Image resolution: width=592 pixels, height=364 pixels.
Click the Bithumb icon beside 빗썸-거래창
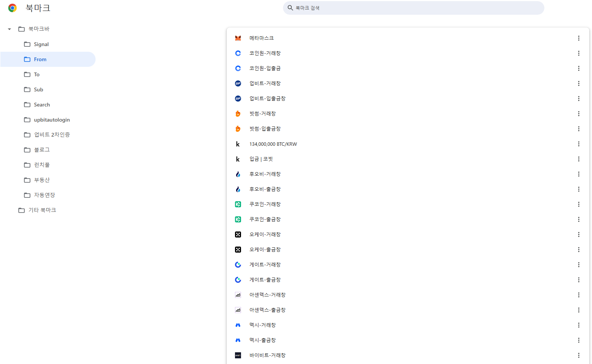pyautogui.click(x=238, y=114)
